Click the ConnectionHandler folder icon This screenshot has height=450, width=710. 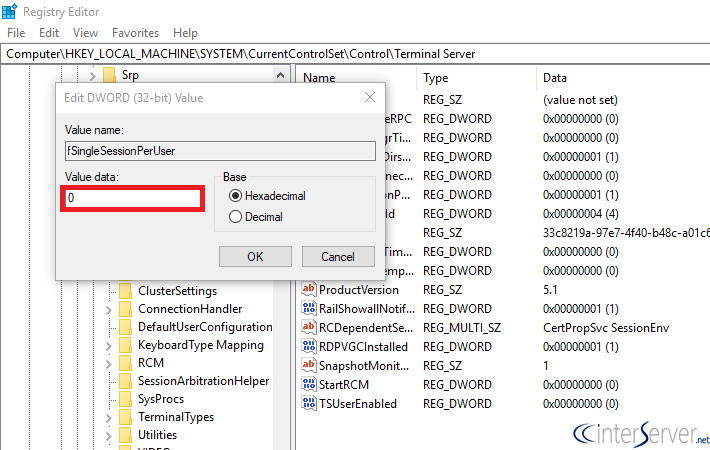[x=125, y=309]
